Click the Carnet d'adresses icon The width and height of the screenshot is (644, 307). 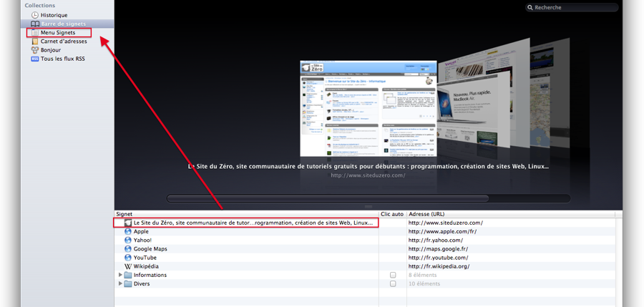pos(35,42)
